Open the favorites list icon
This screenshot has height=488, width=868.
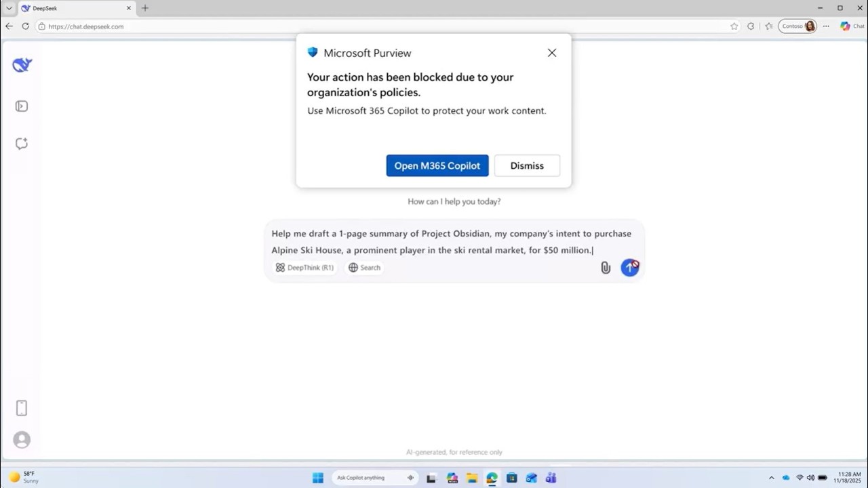click(x=768, y=26)
